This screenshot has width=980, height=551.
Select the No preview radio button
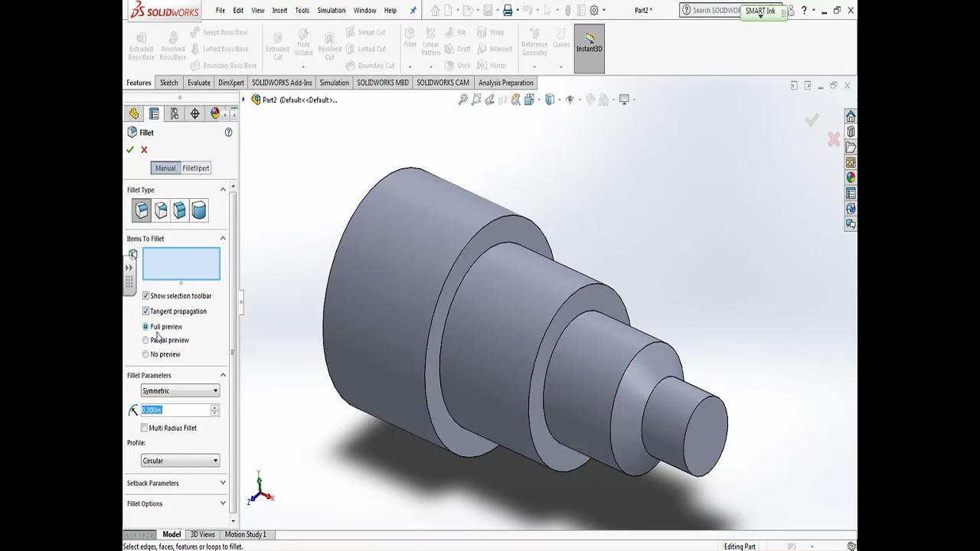point(145,354)
